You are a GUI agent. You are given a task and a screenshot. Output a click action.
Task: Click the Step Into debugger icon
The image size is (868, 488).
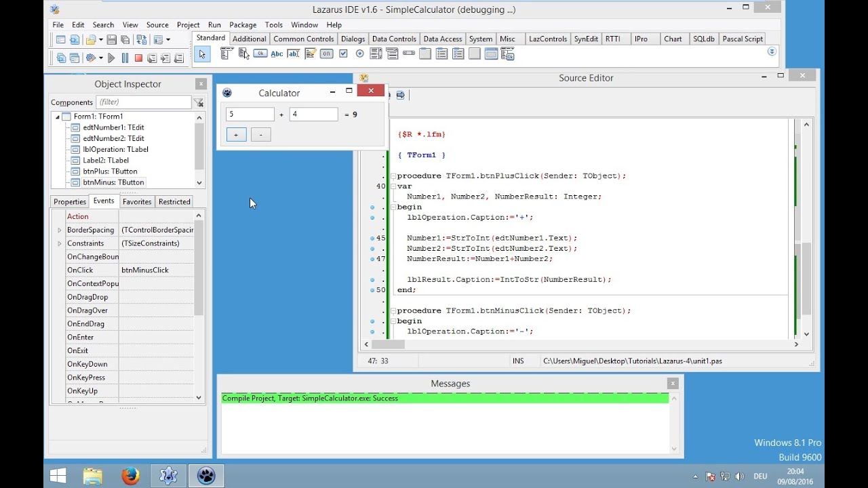point(152,58)
